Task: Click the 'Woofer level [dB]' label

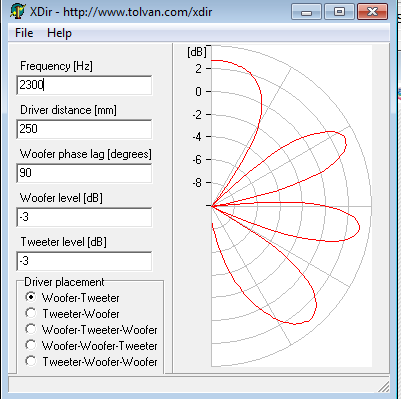Action: pos(61,198)
